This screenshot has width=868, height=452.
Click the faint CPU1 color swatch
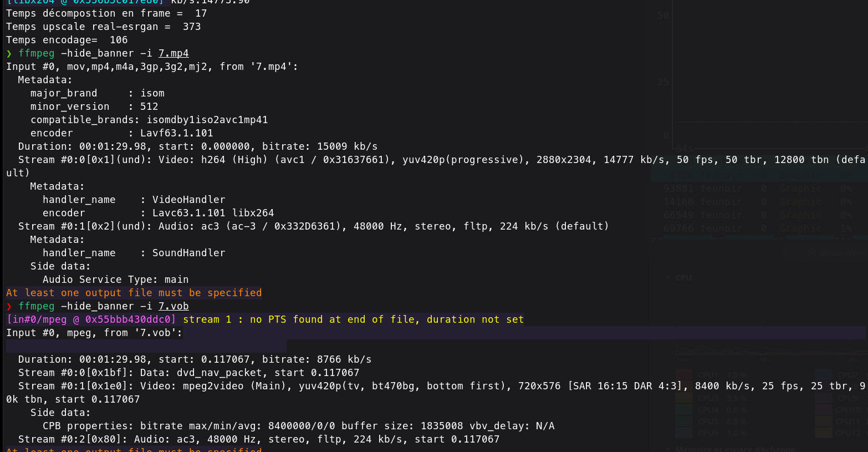click(684, 375)
